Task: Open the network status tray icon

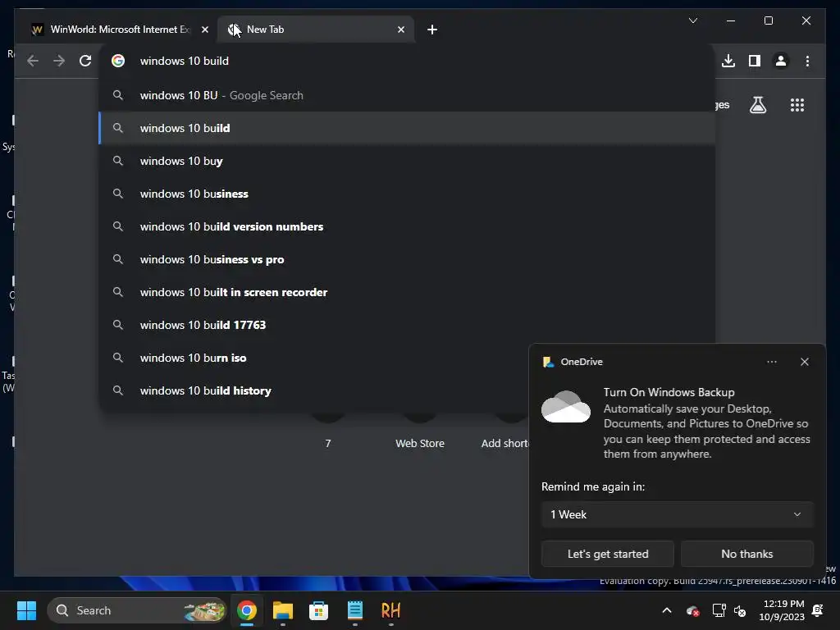Action: pyautogui.click(x=719, y=610)
